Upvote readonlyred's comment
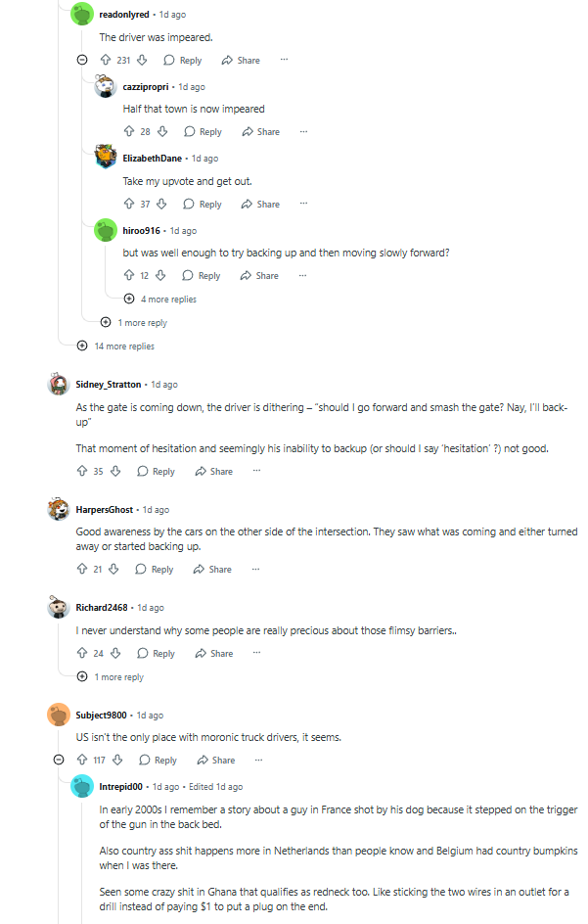The height and width of the screenshot is (924, 588). click(106, 60)
